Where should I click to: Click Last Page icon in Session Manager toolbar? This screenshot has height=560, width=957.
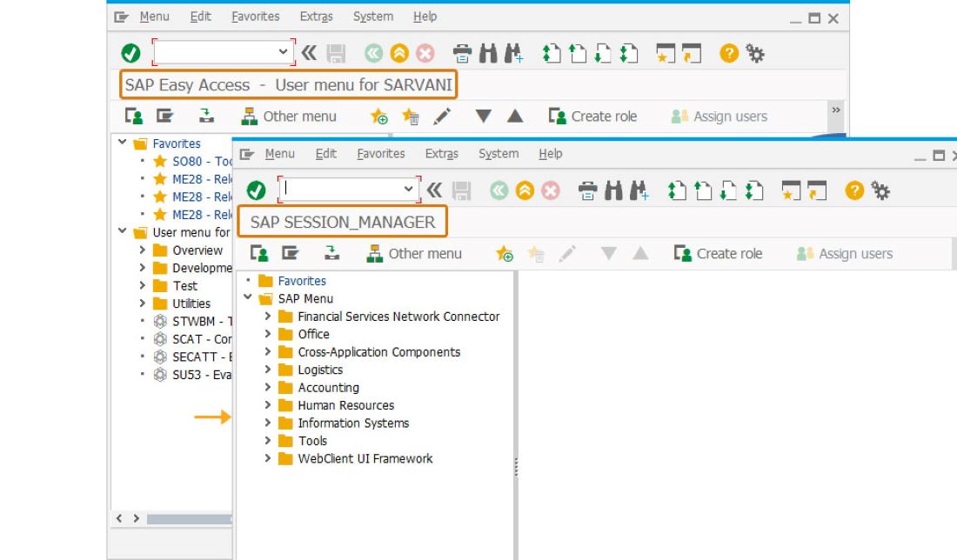tap(754, 191)
